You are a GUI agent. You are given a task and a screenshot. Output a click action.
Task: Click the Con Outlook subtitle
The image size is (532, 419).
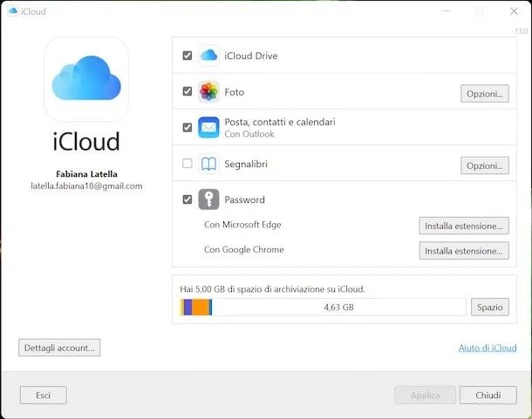249,134
